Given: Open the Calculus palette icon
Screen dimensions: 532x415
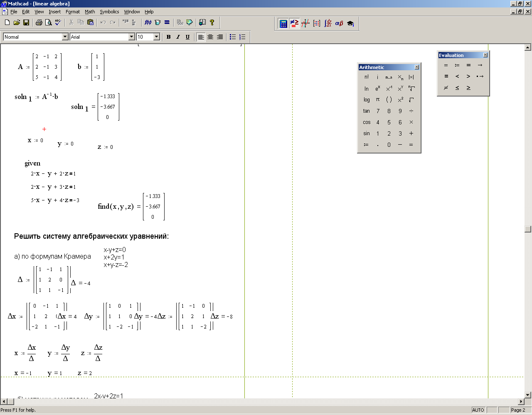Looking at the screenshot, I should (x=328, y=23).
